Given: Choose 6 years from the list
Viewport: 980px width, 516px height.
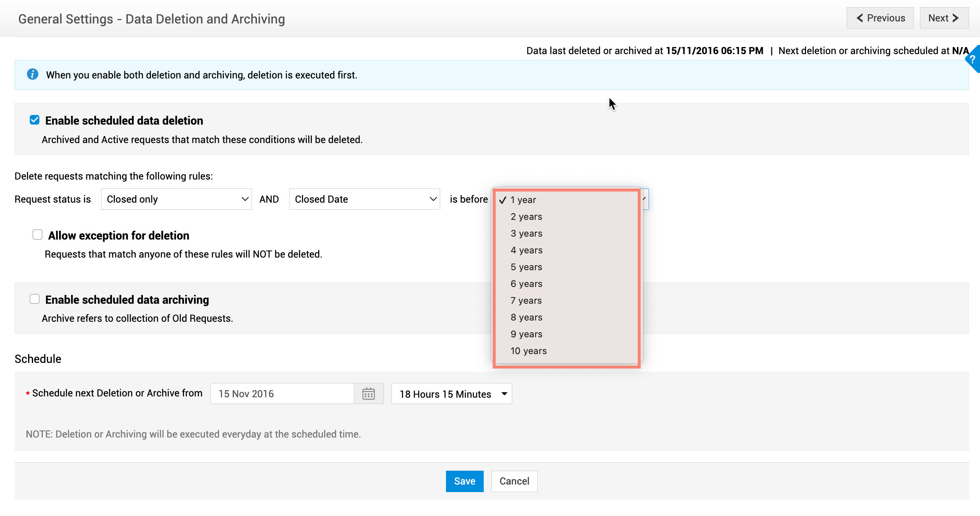Looking at the screenshot, I should (x=567, y=284).
